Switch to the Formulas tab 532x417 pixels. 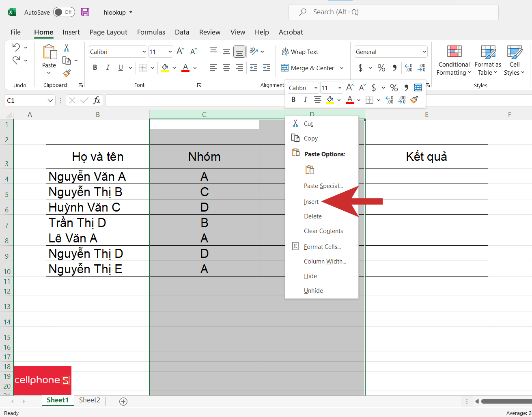coord(151,32)
